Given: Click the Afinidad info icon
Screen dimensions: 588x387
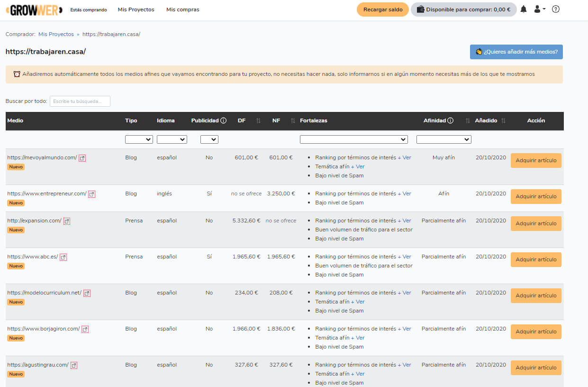Looking at the screenshot, I should point(451,120).
